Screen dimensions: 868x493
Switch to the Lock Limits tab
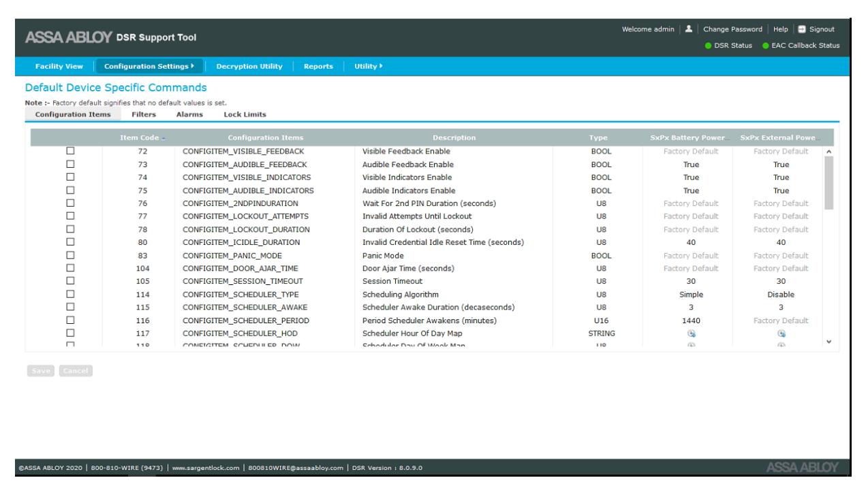pos(245,115)
